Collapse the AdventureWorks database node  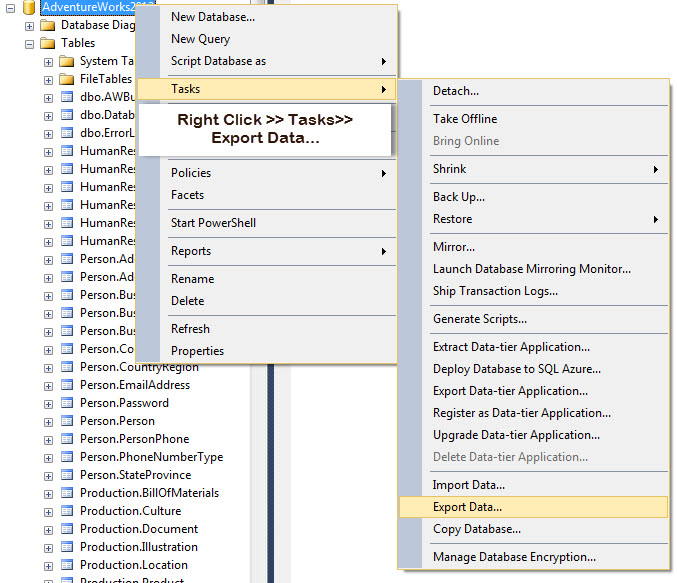pos(10,8)
